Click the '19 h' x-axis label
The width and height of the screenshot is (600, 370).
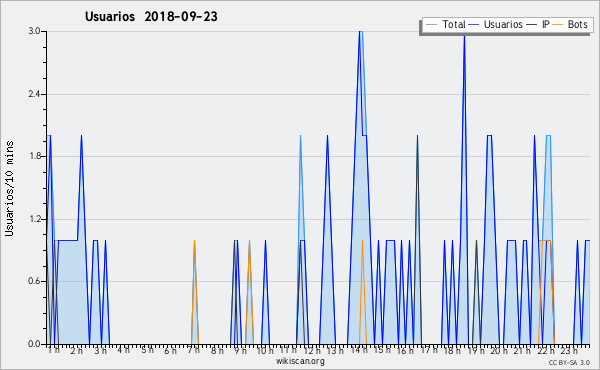476,350
